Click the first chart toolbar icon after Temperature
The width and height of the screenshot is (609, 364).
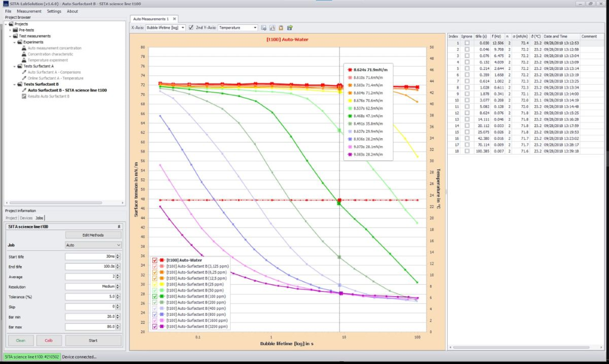click(x=264, y=27)
